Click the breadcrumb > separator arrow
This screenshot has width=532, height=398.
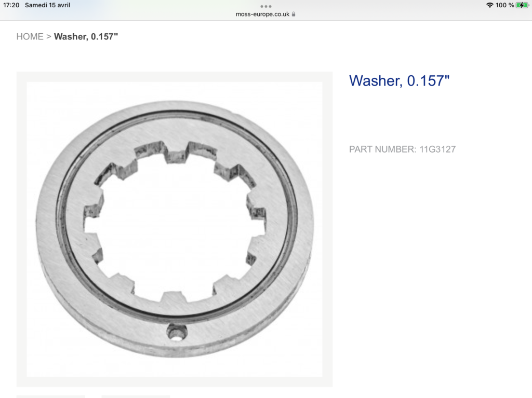tap(48, 37)
